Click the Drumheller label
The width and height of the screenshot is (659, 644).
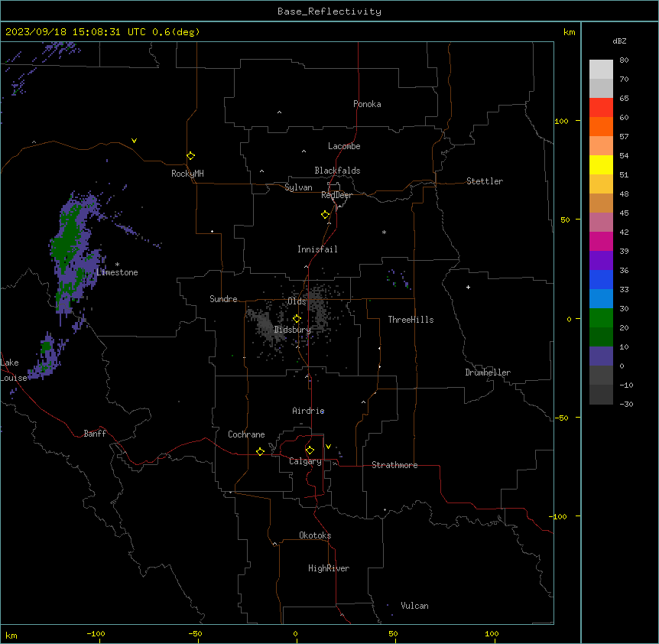488,372
